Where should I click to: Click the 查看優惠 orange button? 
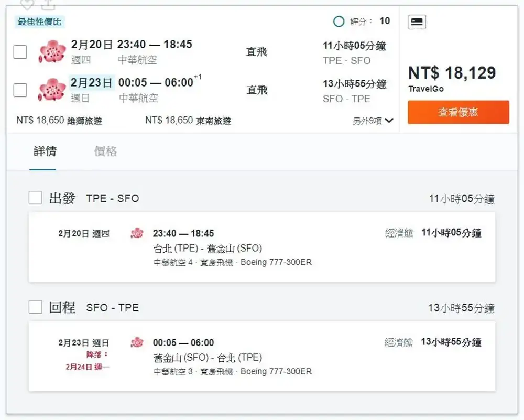458,112
